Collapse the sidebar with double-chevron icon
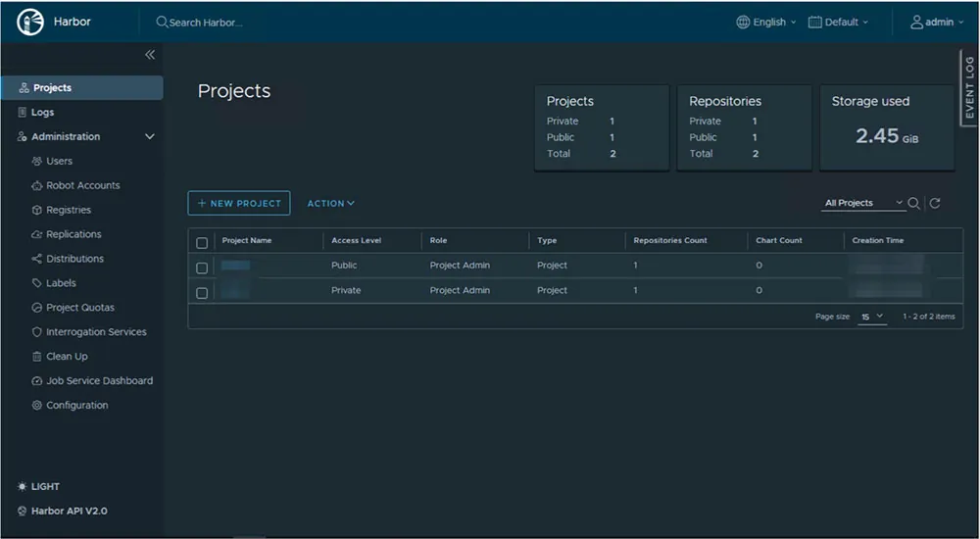The width and height of the screenshot is (980, 539). click(150, 55)
